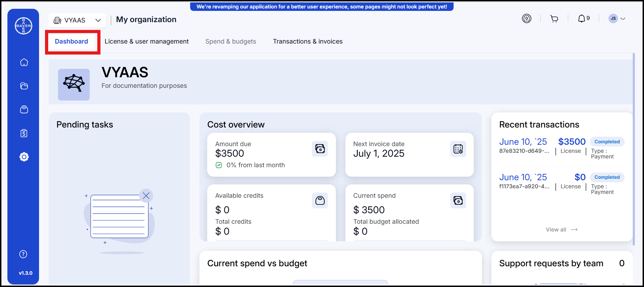Click Completed badge on $3500 transaction

tap(607, 142)
